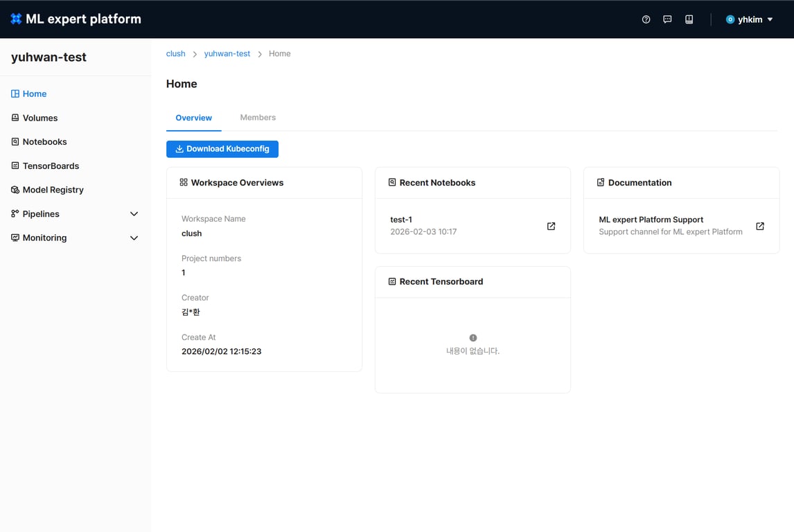Viewport: 794px width, 532px height.
Task: Click the empty-content info icon in Tensorboard card
Action: click(x=473, y=337)
